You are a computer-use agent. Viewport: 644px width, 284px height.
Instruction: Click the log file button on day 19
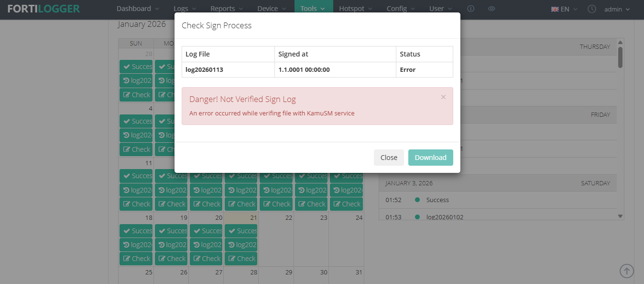pos(171,245)
